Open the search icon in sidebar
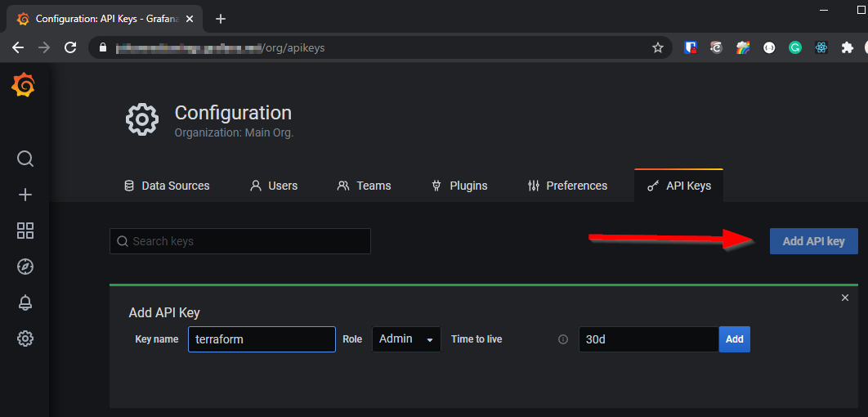 point(25,159)
